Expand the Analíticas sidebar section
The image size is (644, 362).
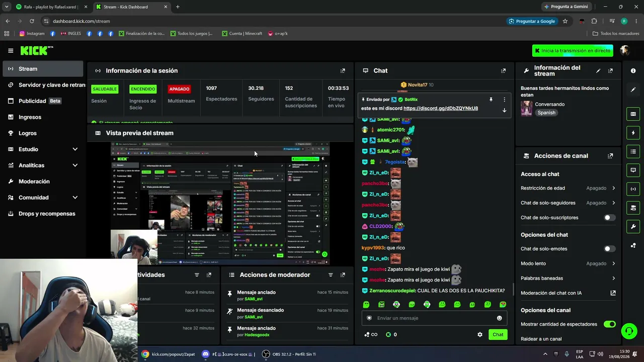43,165
